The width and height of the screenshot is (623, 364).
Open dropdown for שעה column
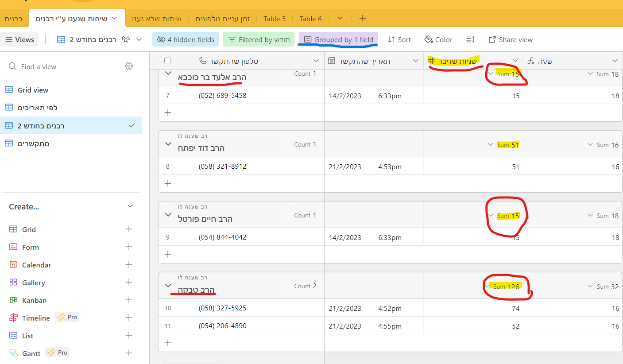pyautogui.click(x=615, y=61)
